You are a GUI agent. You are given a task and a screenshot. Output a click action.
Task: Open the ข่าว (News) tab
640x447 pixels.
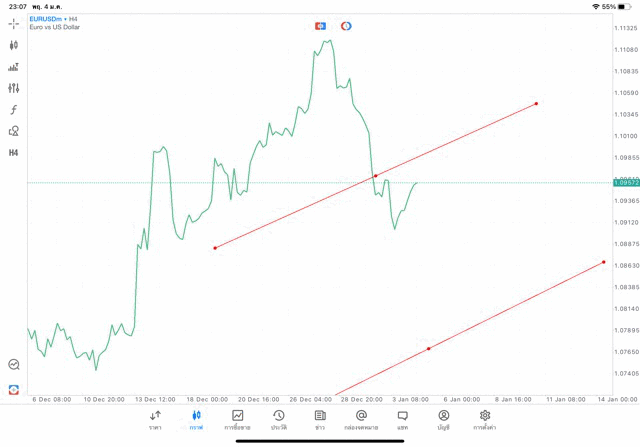320,420
